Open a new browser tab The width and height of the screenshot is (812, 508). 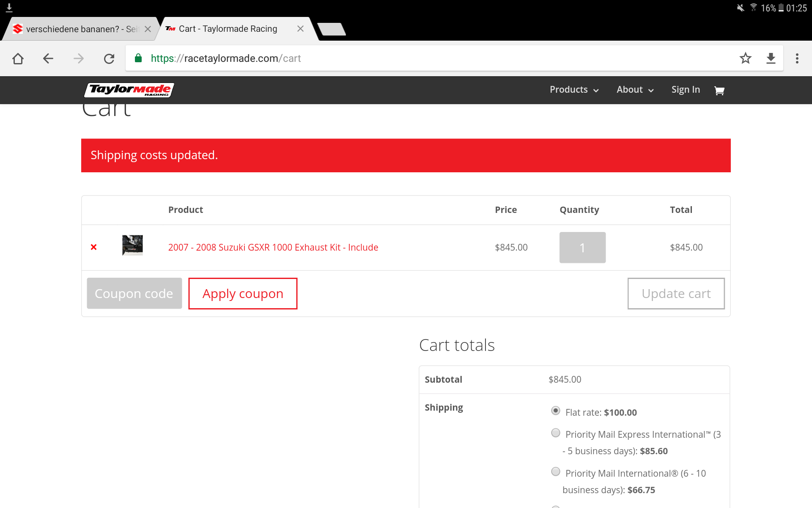[332, 29]
